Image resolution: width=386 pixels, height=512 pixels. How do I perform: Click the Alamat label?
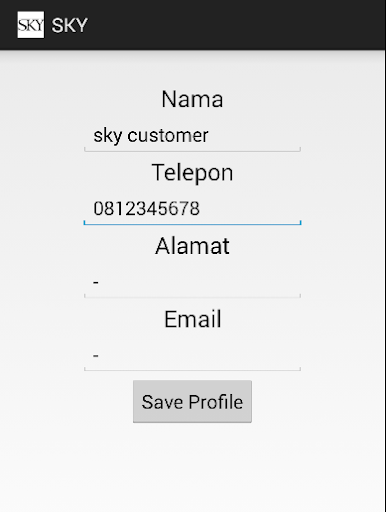pos(192,246)
